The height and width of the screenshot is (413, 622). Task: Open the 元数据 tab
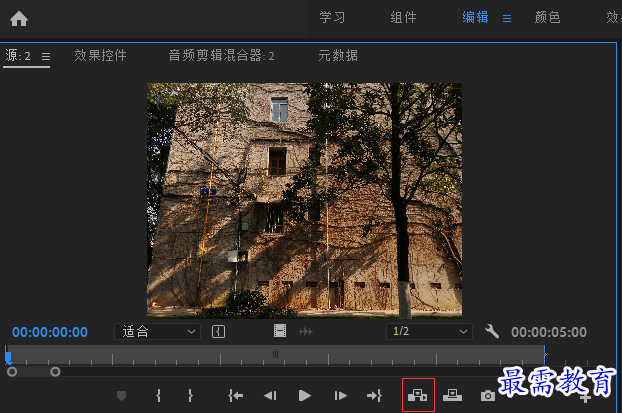click(338, 56)
